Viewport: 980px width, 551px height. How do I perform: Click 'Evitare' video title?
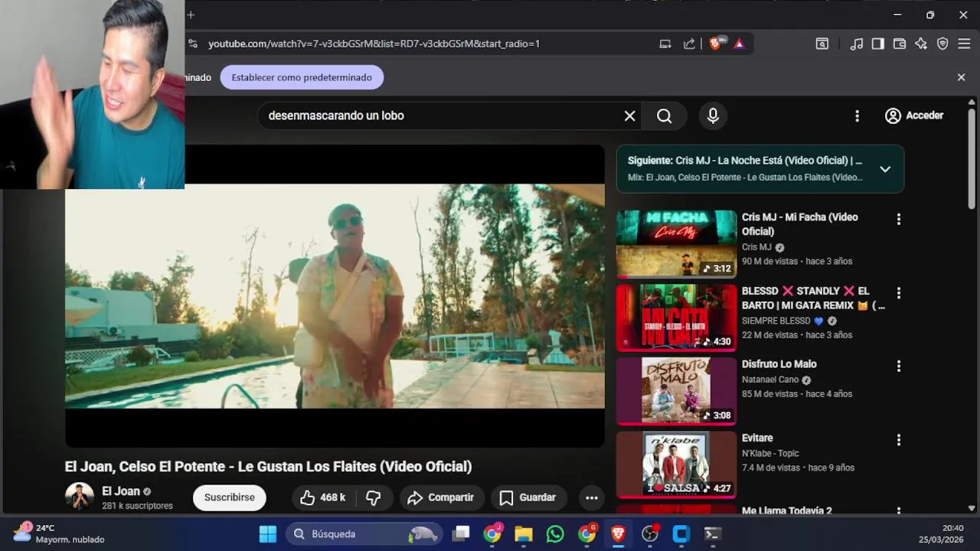tap(757, 438)
